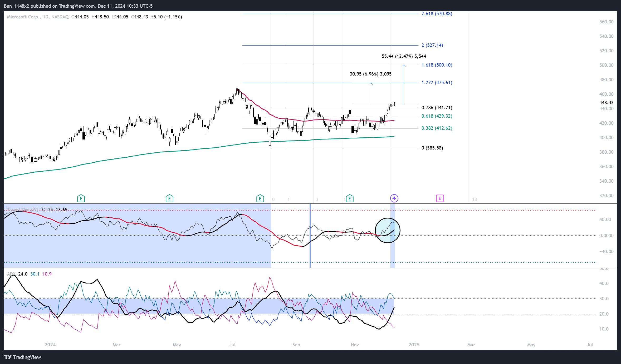
Task: Click the earnings E marker near late July
Action: coord(260,198)
